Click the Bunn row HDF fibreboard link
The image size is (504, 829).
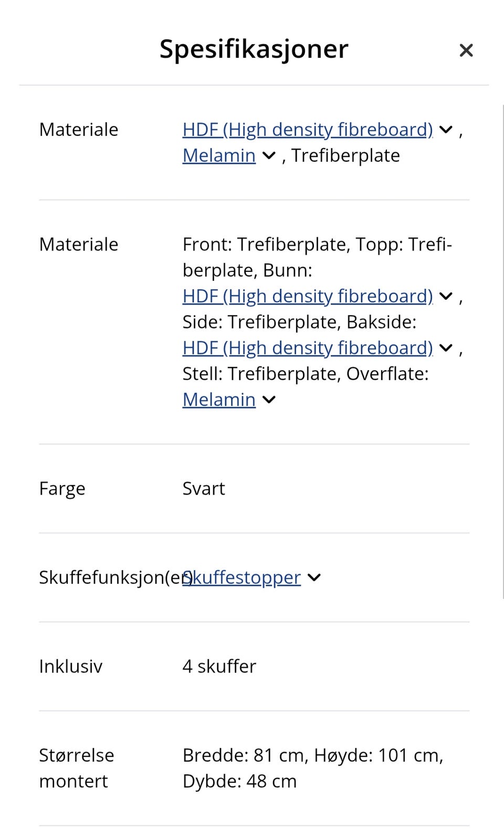[x=307, y=296]
